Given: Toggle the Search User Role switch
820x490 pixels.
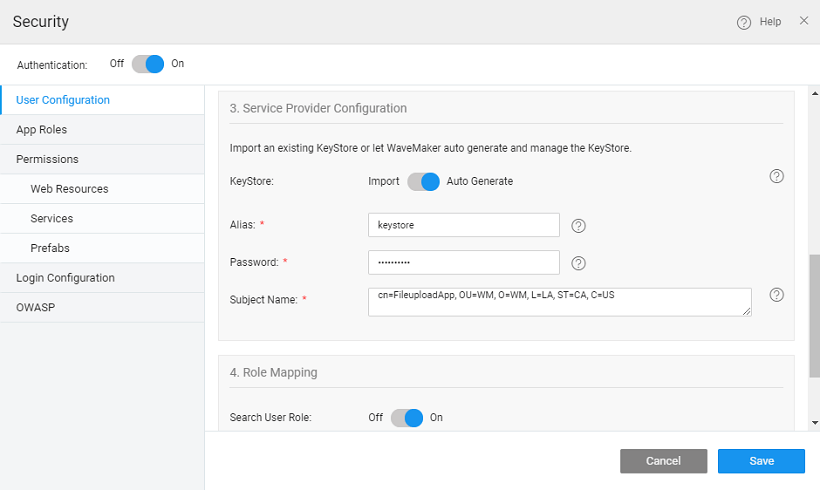Looking at the screenshot, I should (407, 418).
